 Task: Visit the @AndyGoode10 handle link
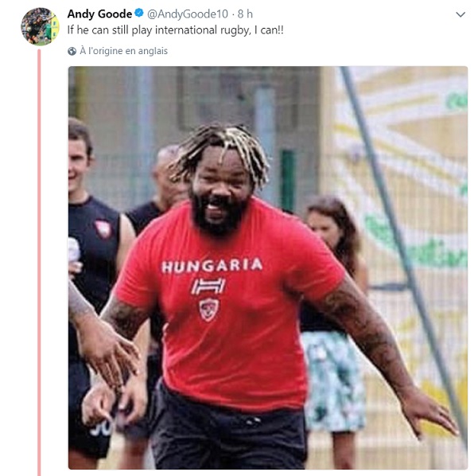coord(188,14)
